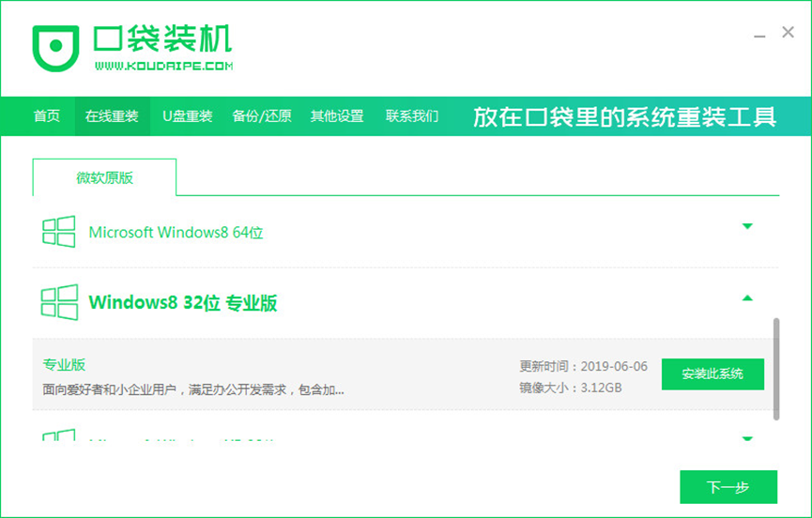The height and width of the screenshot is (518, 812).
Task: Expand the partially visible bottom system entry arrow
Action: coord(746,438)
